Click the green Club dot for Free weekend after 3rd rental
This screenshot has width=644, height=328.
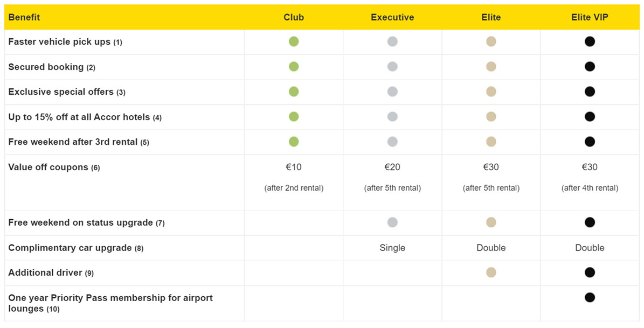click(294, 142)
